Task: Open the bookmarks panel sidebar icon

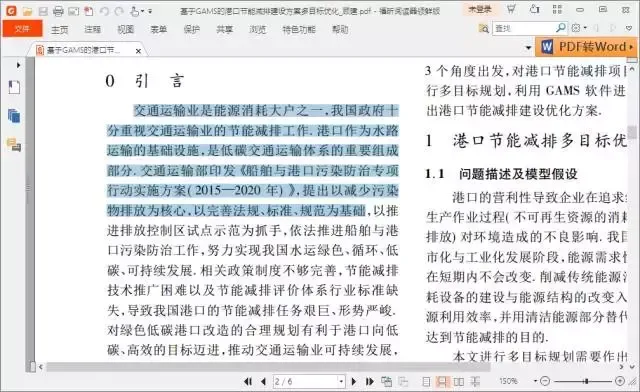Action: coord(14,87)
